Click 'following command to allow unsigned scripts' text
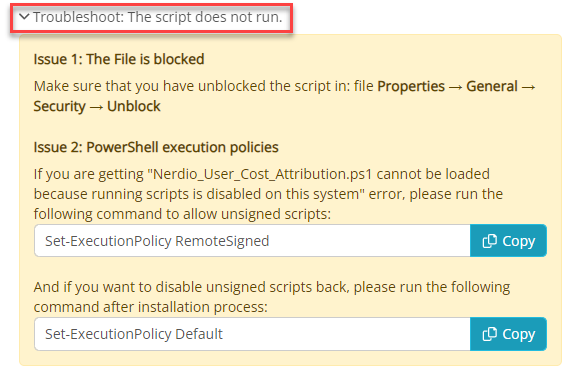570x372 pixels. tap(182, 214)
